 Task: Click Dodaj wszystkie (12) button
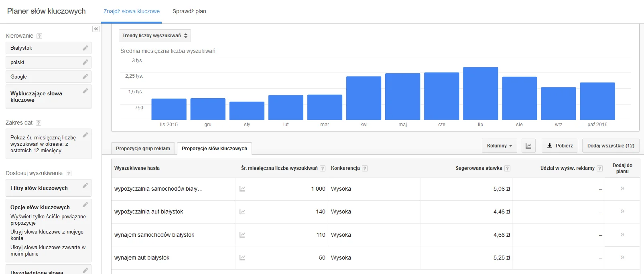(611, 146)
